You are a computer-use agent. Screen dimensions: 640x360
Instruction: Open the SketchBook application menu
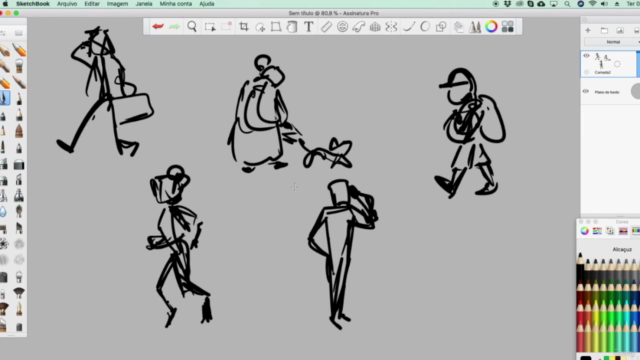33,4
